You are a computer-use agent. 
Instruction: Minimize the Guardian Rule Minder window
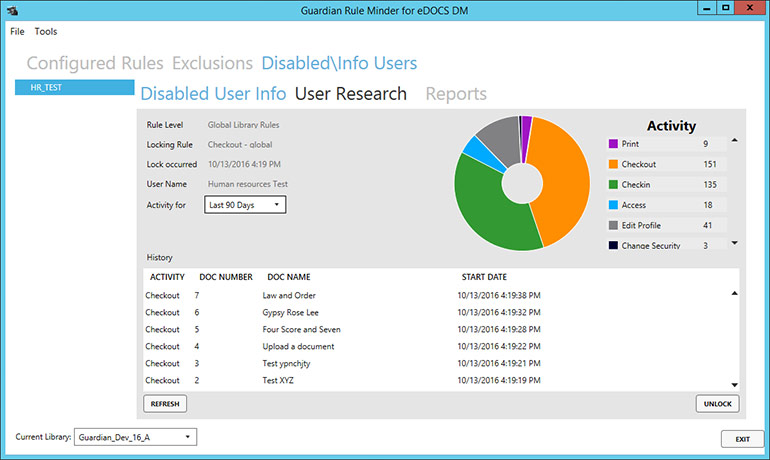pos(707,8)
